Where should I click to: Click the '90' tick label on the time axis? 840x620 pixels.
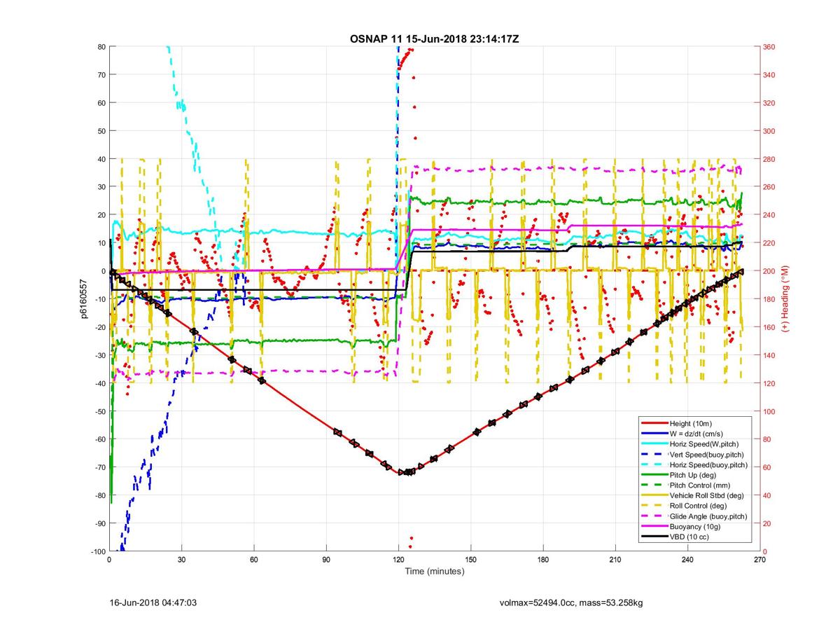pos(326,560)
